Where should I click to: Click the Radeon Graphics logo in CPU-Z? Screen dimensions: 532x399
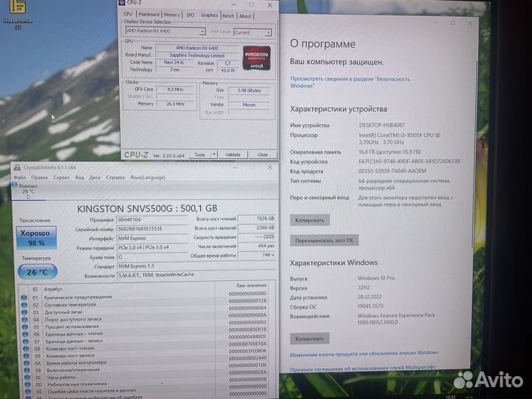click(256, 58)
